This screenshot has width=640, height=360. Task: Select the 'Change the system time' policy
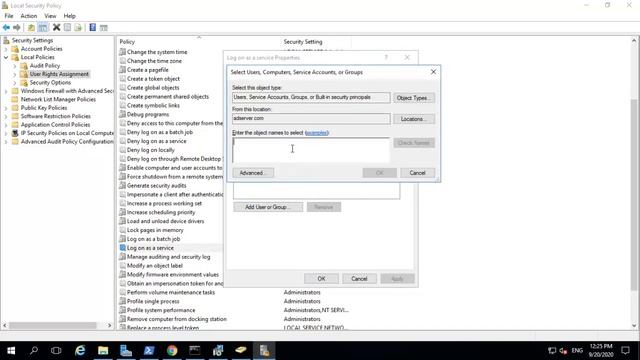coord(157,52)
